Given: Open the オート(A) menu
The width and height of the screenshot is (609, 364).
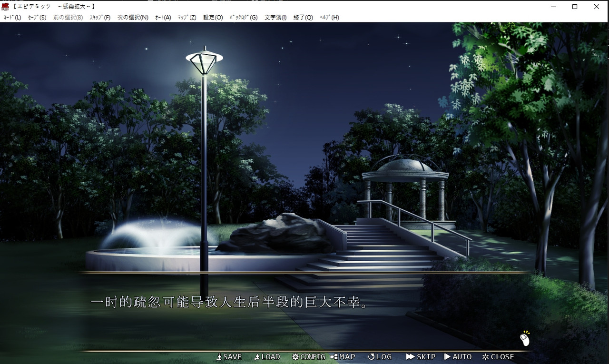Looking at the screenshot, I should point(163,18).
